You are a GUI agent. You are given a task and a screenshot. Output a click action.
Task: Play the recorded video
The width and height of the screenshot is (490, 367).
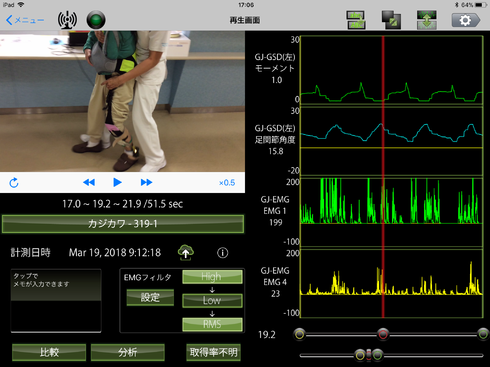[x=117, y=182]
